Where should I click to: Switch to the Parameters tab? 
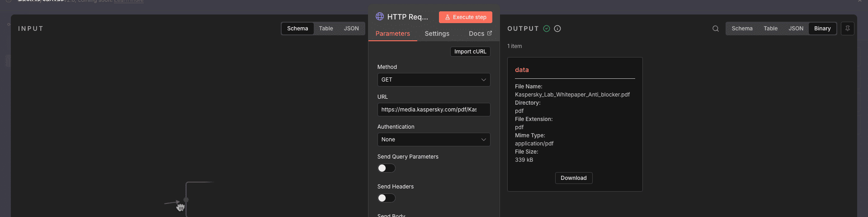(392, 34)
